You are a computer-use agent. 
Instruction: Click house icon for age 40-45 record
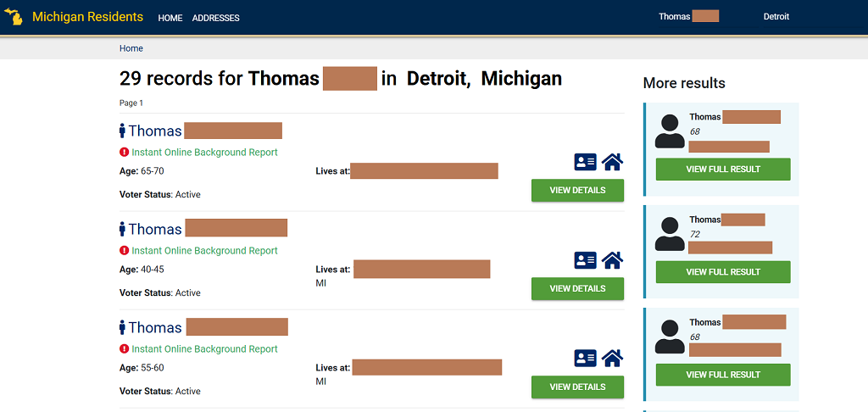[612, 260]
